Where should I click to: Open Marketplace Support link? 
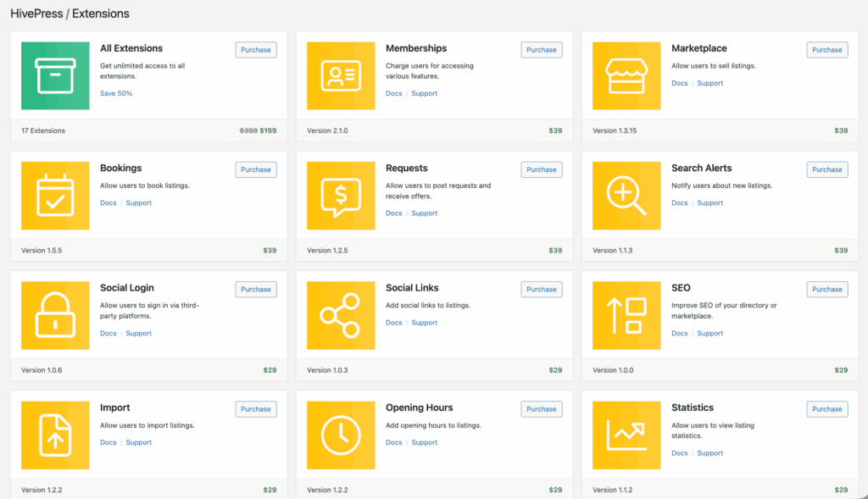(x=710, y=83)
